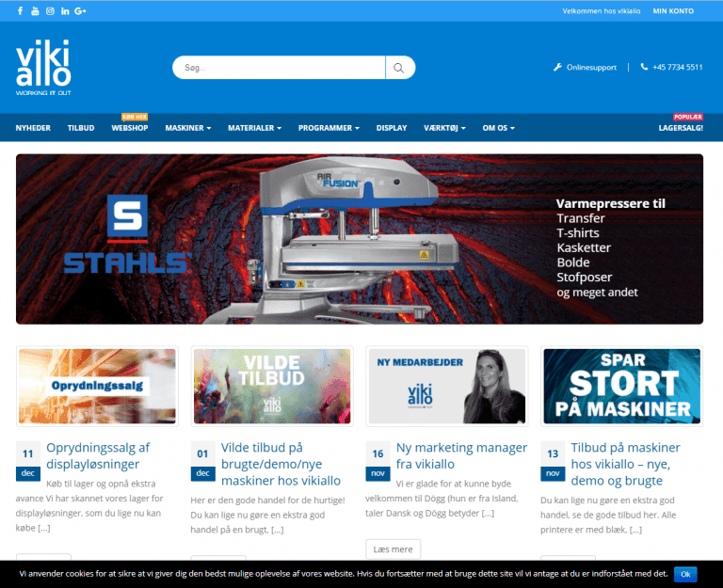Open the Google Plus social icon
Image resolution: width=723 pixels, height=588 pixels.
pos(80,11)
